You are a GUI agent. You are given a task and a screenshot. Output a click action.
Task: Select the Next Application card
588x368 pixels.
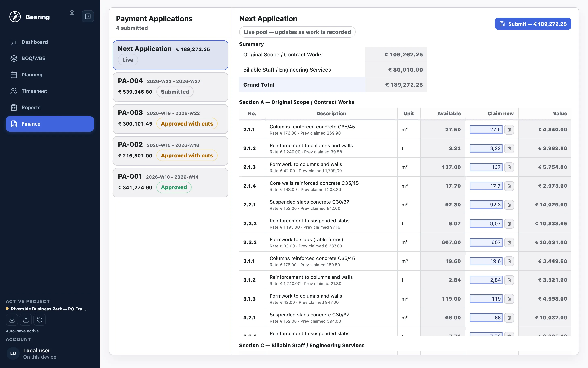170,55
